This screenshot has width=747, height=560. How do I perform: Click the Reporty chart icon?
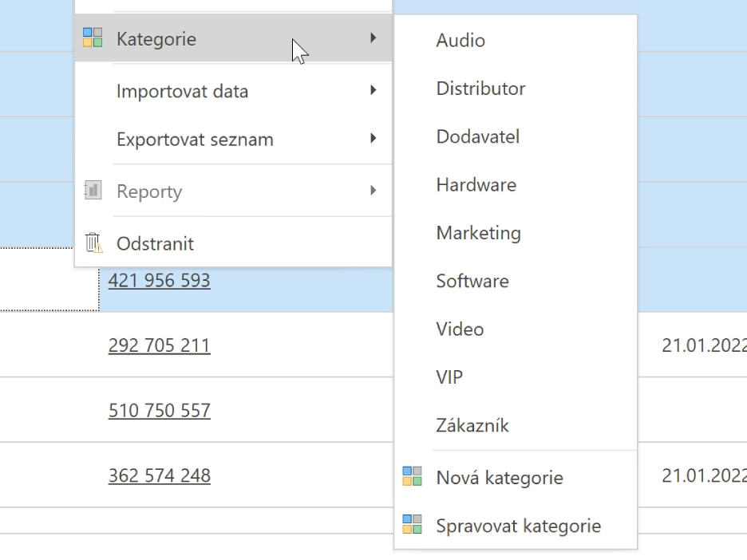(x=93, y=190)
